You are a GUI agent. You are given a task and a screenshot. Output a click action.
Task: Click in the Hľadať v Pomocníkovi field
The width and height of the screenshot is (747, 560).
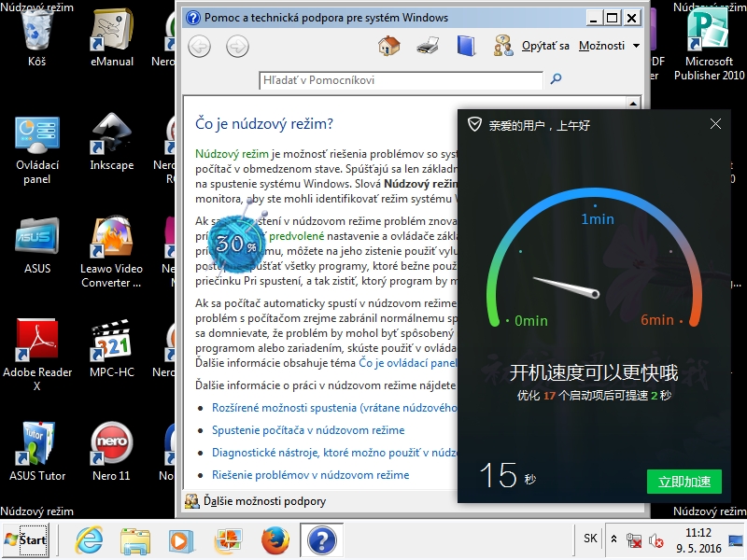402,80
